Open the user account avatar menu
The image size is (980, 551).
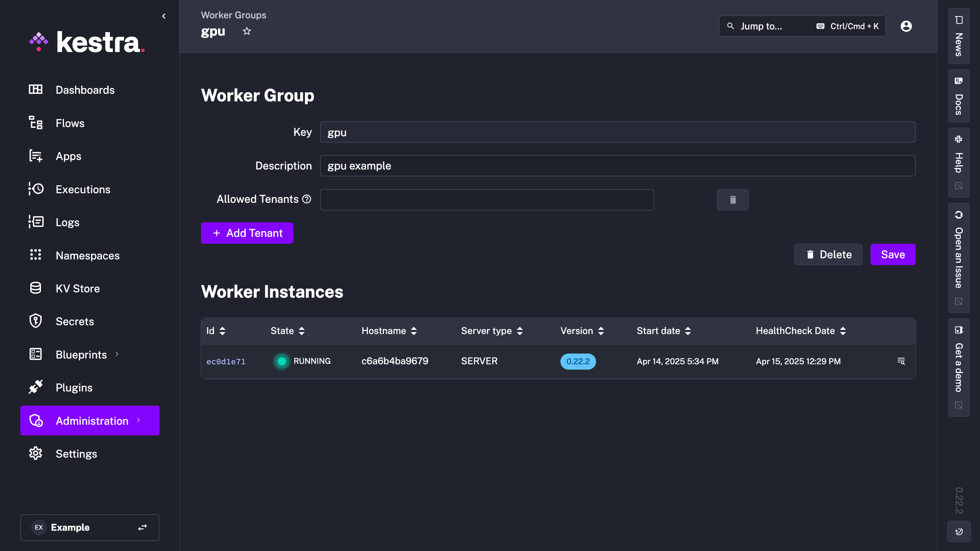[x=906, y=26]
